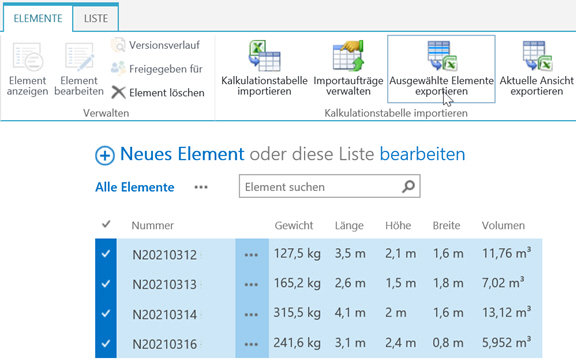
Task: Click Freigegeben für in the ribbon
Action: pyautogui.click(x=157, y=69)
